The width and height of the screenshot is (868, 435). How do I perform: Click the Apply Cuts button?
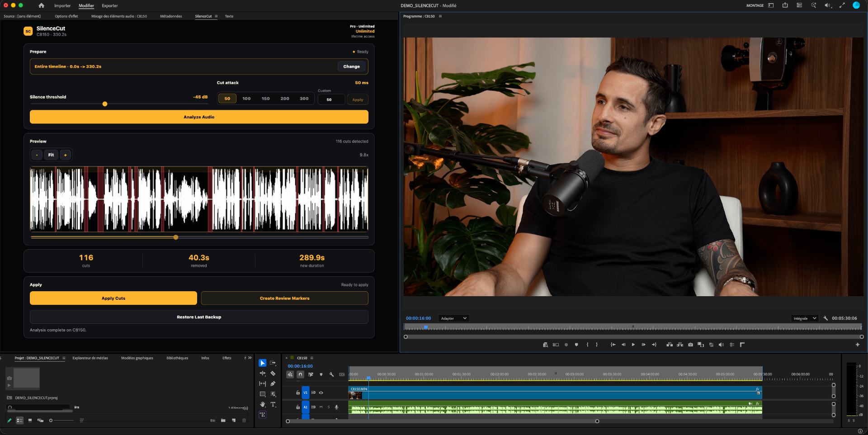coord(113,298)
